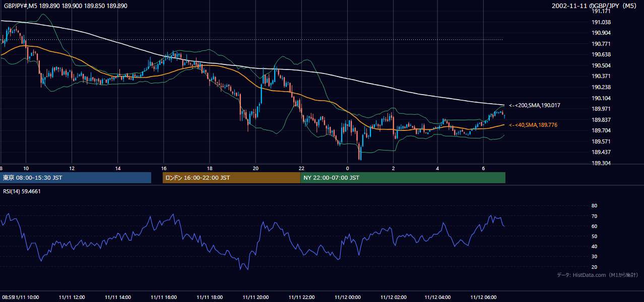
Task: Select the 40 SMA label 189.776
Action: 533,125
